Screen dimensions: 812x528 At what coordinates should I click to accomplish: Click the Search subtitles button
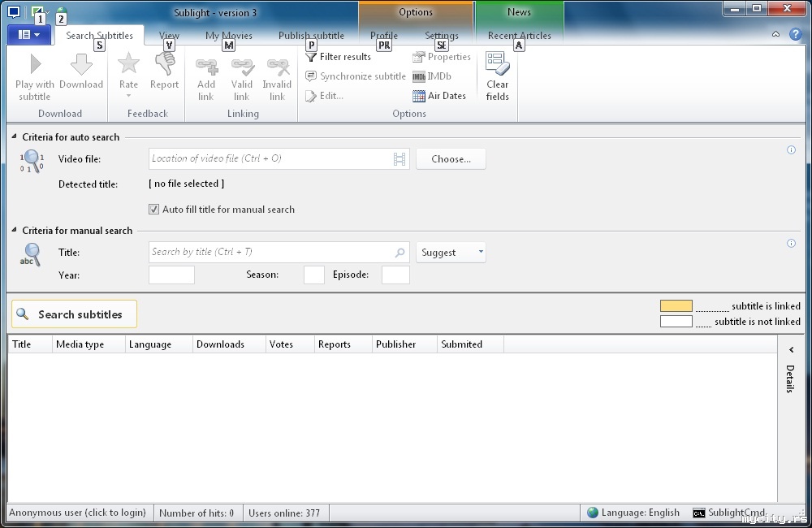[x=75, y=314]
